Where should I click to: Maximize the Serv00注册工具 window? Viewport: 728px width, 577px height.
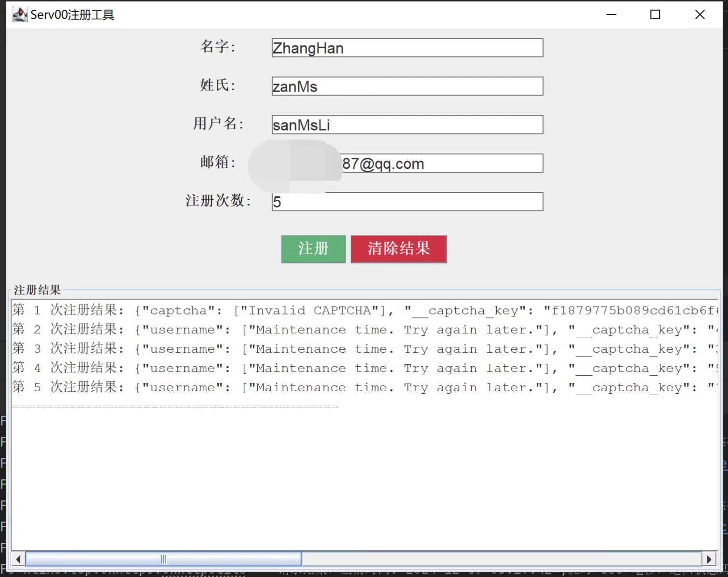[x=655, y=14]
